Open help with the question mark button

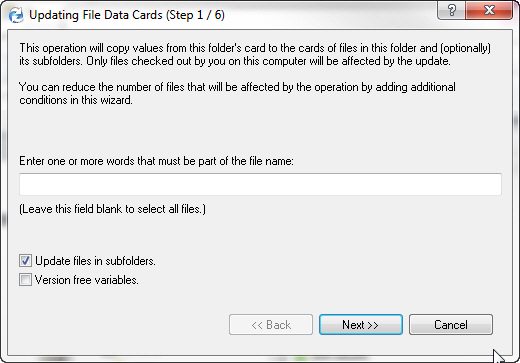pos(451,10)
